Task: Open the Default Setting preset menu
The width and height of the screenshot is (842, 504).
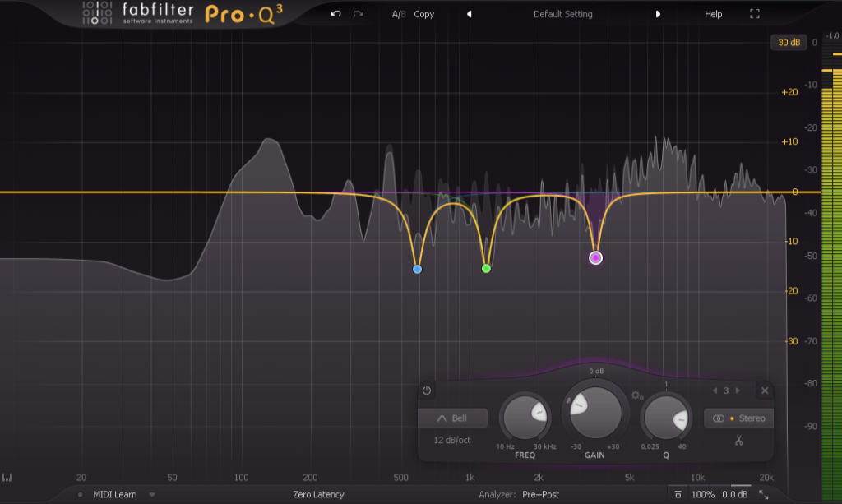Action: tap(562, 14)
